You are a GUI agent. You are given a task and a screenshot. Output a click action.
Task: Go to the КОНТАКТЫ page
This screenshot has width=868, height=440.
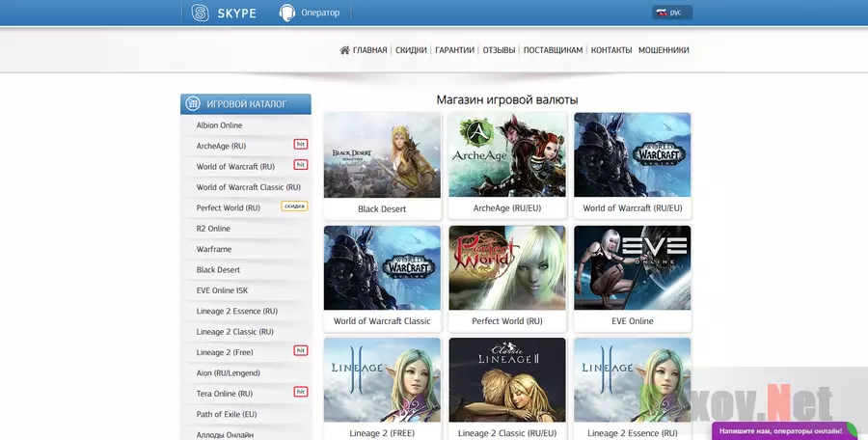611,50
